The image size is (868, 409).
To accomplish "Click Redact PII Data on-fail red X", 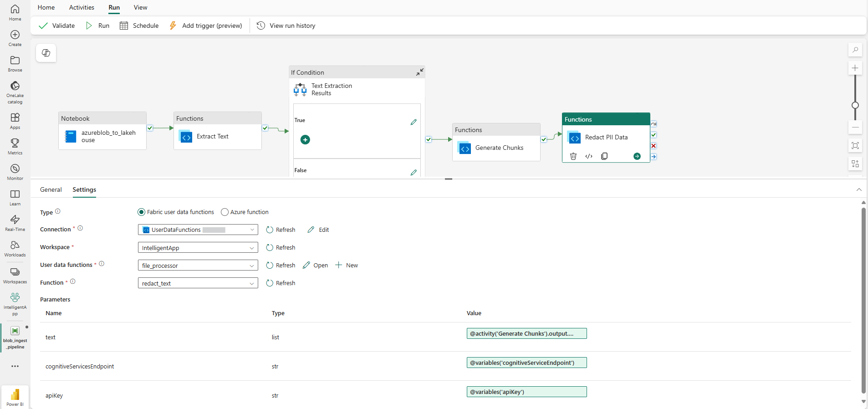I will (x=654, y=146).
